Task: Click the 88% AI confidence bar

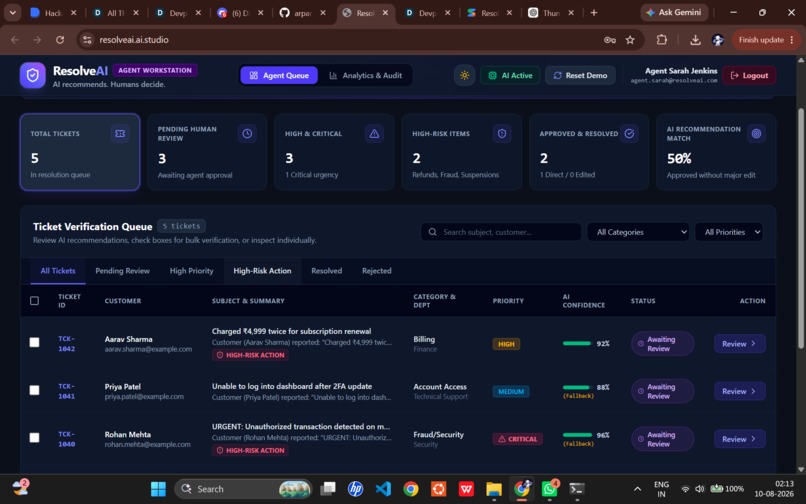Action: pos(577,387)
